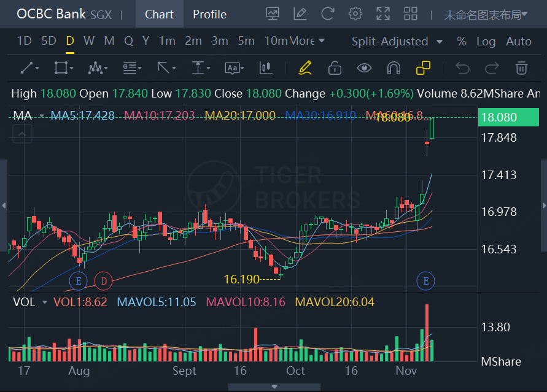Toggle the magnet snap mode
Image resolution: width=547 pixels, height=392 pixels.
pos(394,67)
